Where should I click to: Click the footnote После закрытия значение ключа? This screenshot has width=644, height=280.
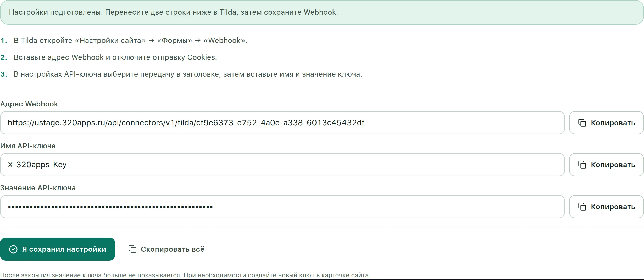click(185, 275)
